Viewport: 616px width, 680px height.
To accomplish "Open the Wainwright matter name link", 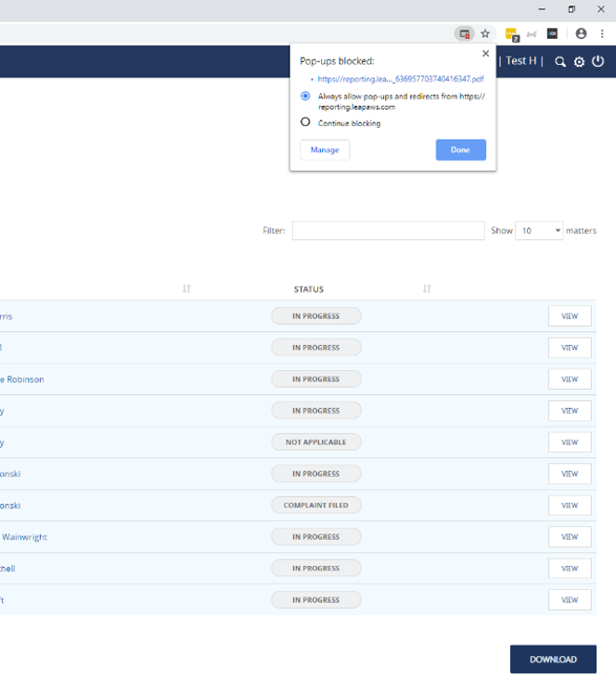I will click(x=24, y=537).
